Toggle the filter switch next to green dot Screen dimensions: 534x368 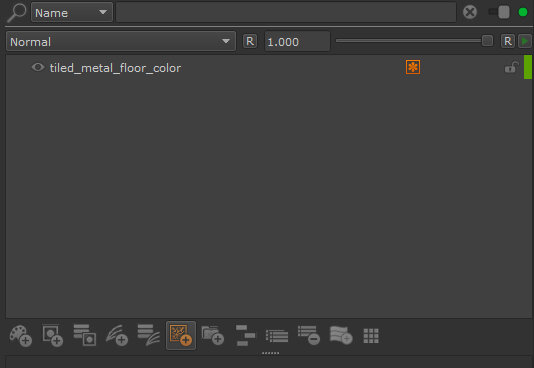pyautogui.click(x=499, y=12)
